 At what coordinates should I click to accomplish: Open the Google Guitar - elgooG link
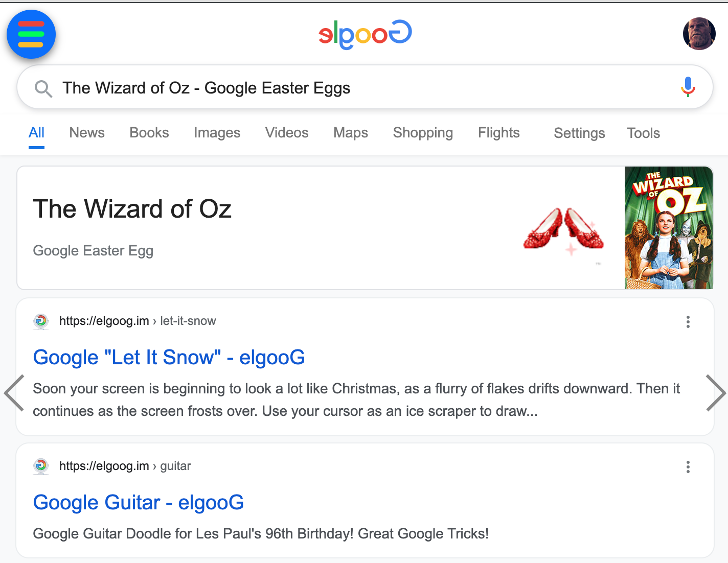coord(138,503)
